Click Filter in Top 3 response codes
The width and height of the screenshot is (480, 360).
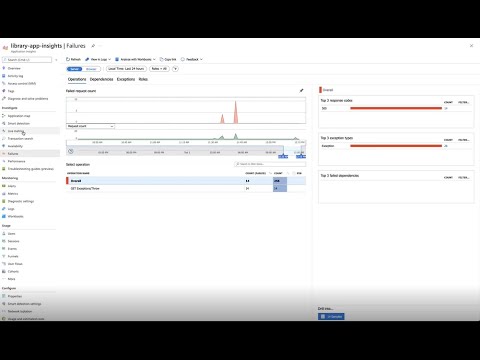[x=463, y=102]
